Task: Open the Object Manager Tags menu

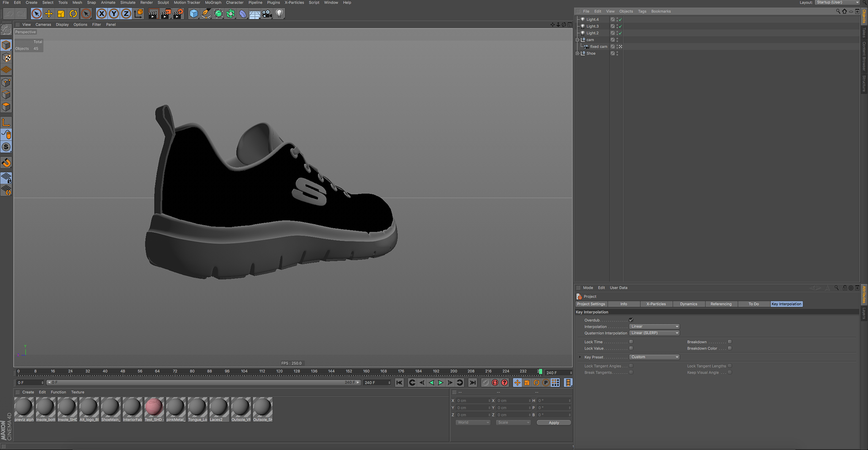Action: click(x=642, y=11)
